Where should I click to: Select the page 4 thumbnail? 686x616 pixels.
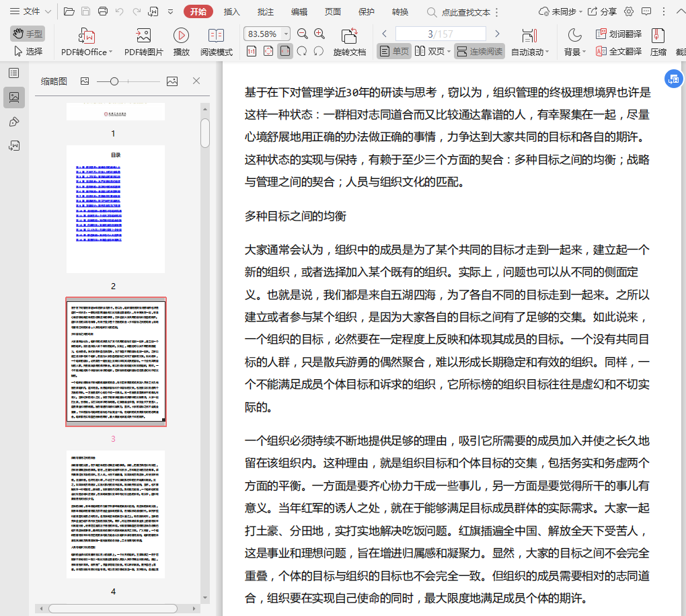[x=116, y=514]
